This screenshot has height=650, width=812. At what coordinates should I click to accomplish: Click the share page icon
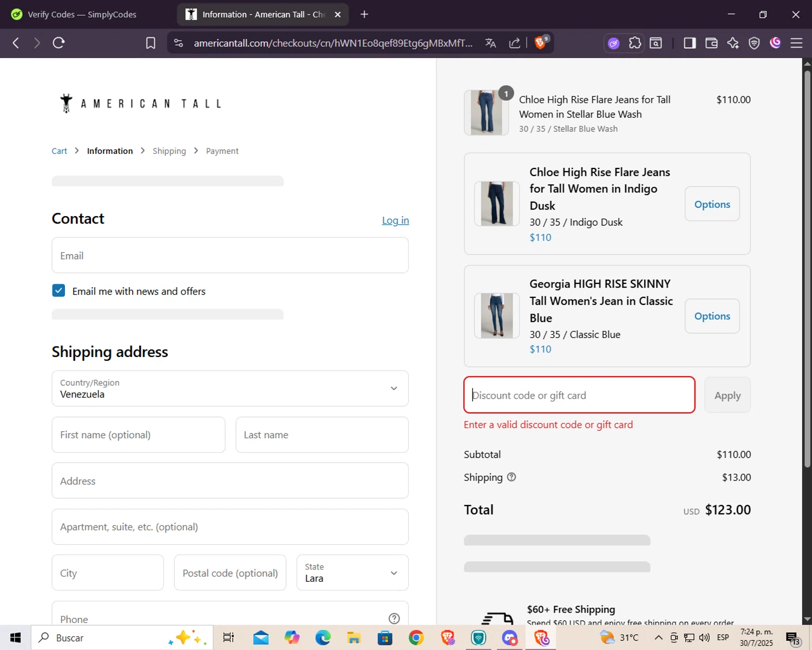click(x=515, y=43)
